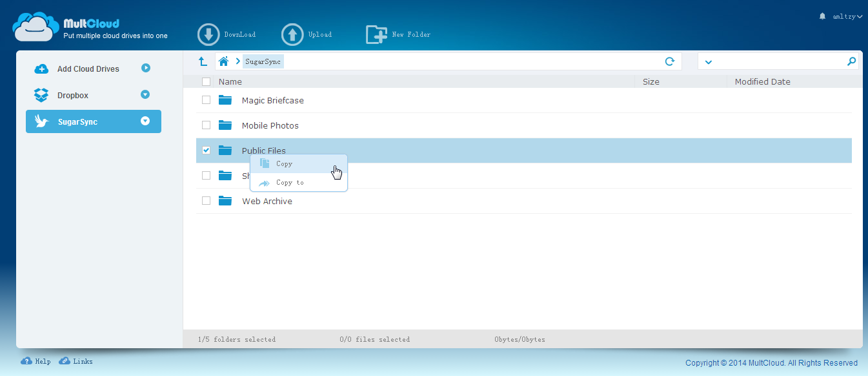Expand the Dropbox drive dropdown arrow
868x376 pixels.
tap(145, 94)
